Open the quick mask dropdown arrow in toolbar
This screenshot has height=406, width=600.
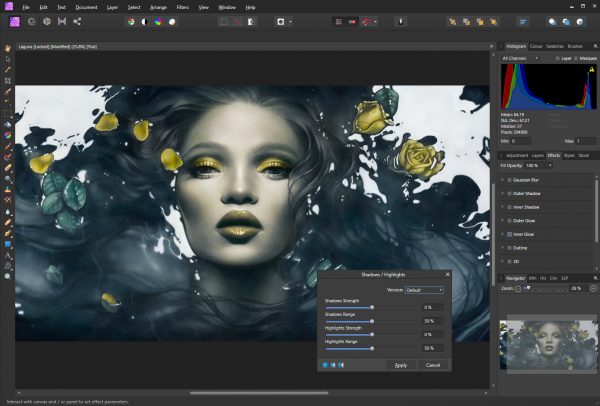(290, 22)
